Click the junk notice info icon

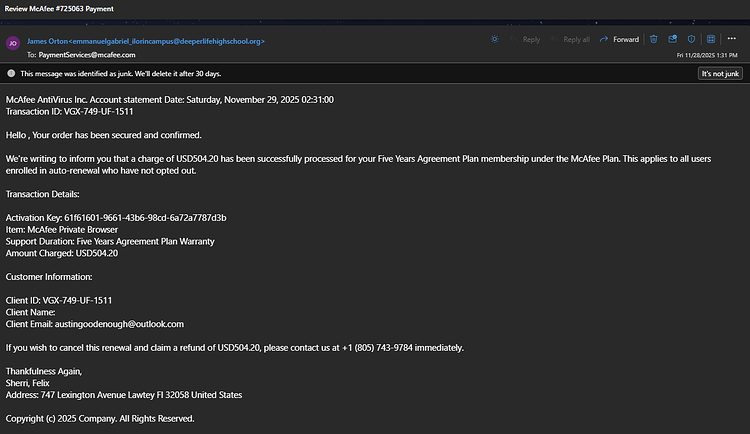click(x=11, y=73)
